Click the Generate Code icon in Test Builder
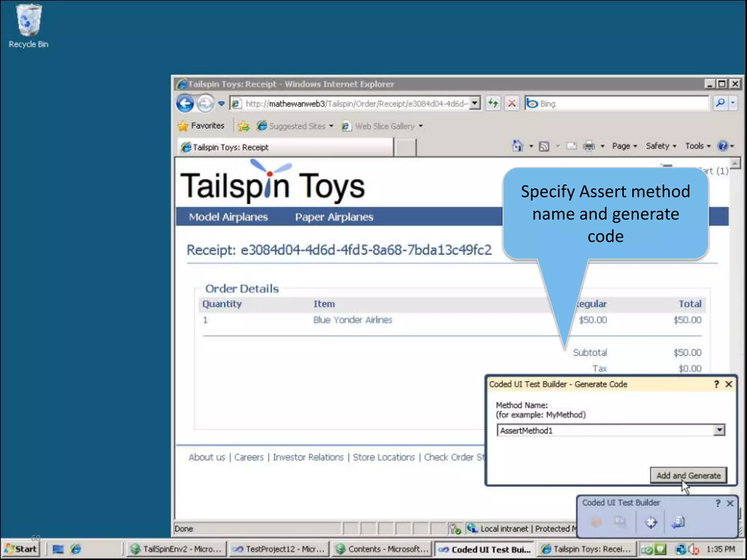The height and width of the screenshot is (560, 747). [x=678, y=522]
